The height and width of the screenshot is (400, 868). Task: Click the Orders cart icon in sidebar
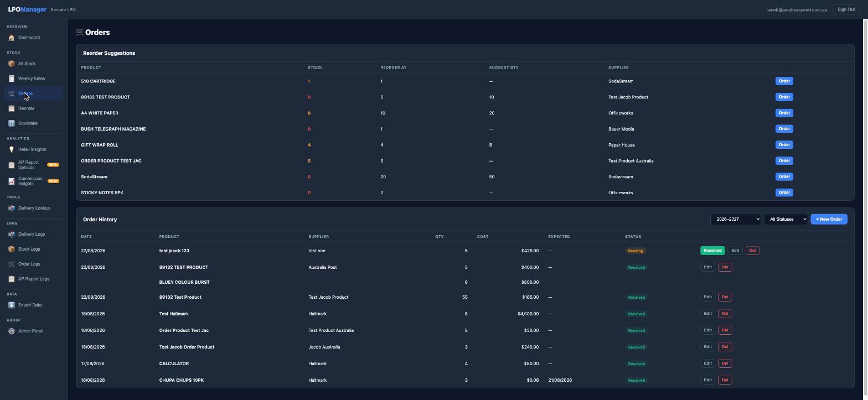coord(12,93)
